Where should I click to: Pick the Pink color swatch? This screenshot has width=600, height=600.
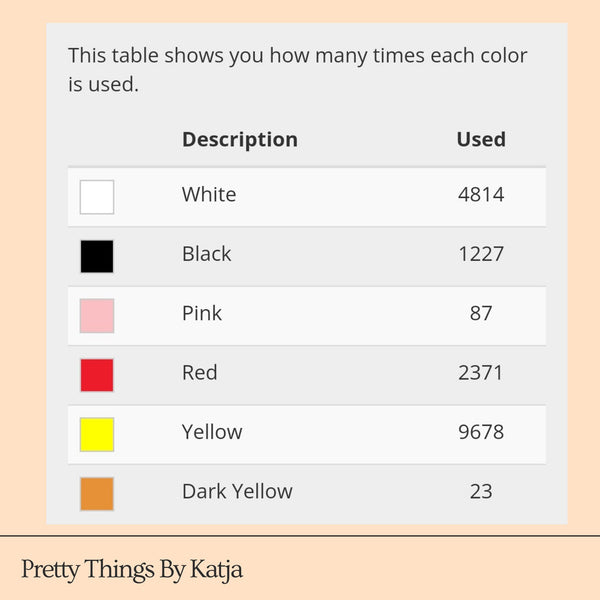tap(97, 316)
